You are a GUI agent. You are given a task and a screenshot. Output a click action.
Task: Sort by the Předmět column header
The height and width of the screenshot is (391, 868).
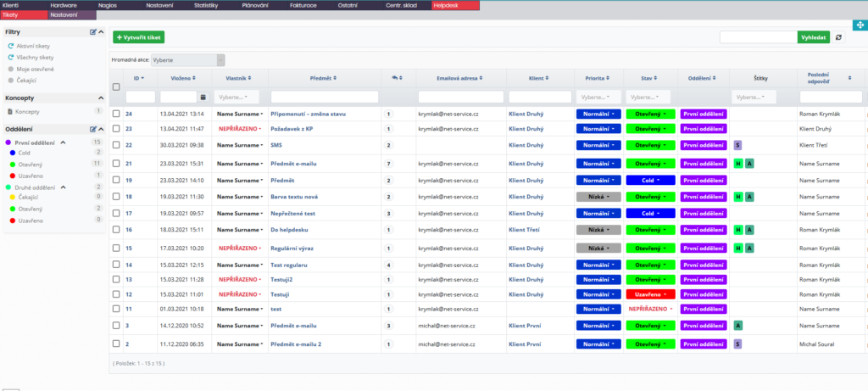tap(323, 79)
